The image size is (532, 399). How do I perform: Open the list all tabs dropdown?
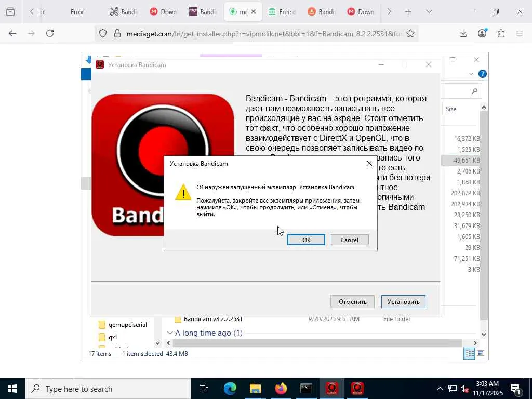coord(429,12)
